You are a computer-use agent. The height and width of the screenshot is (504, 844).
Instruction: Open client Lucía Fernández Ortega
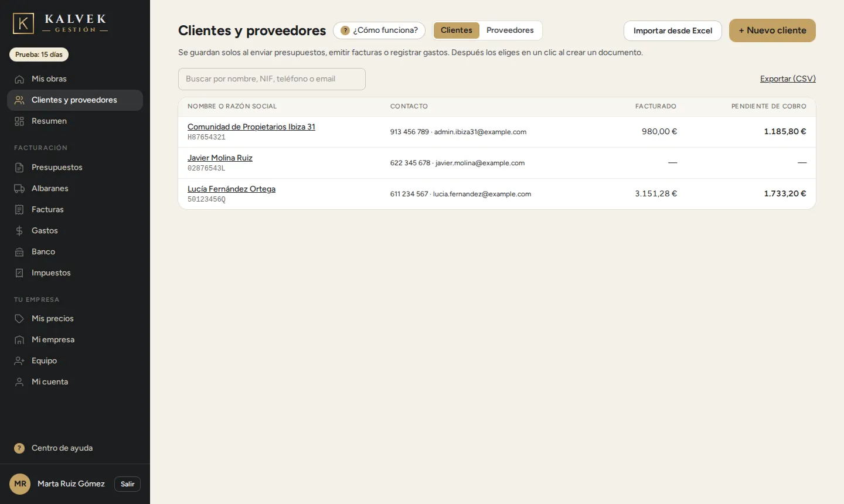[x=232, y=189]
